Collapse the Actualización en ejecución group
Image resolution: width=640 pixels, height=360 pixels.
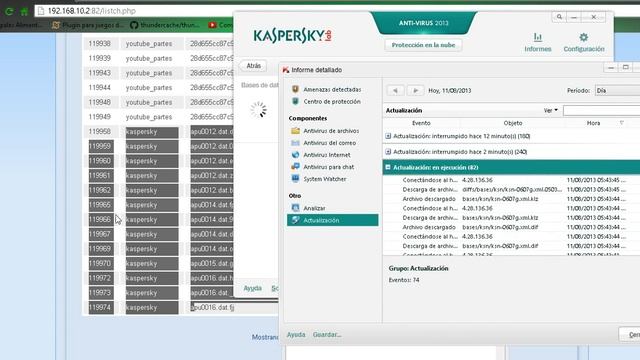pos(388,167)
